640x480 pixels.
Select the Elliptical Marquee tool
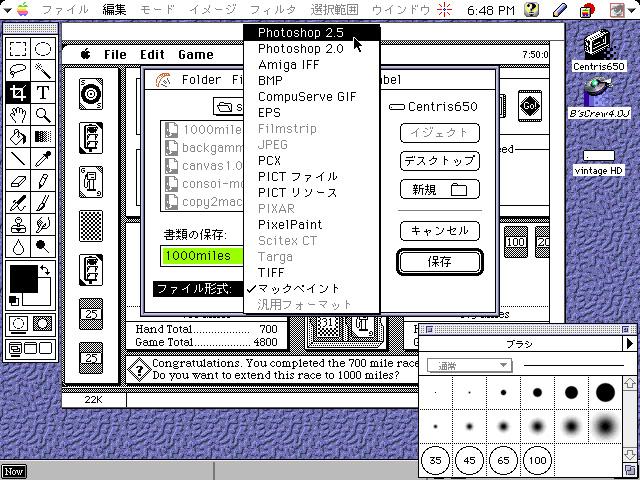[x=42, y=49]
